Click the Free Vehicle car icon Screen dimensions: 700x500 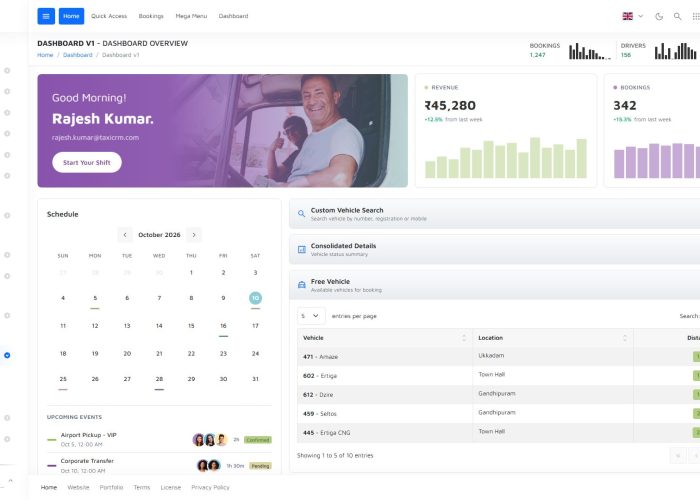302,285
